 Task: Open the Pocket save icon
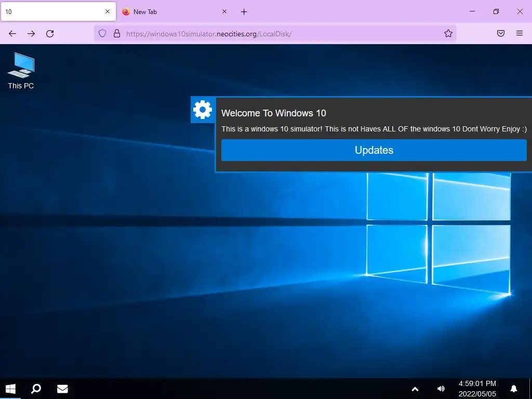[501, 33]
